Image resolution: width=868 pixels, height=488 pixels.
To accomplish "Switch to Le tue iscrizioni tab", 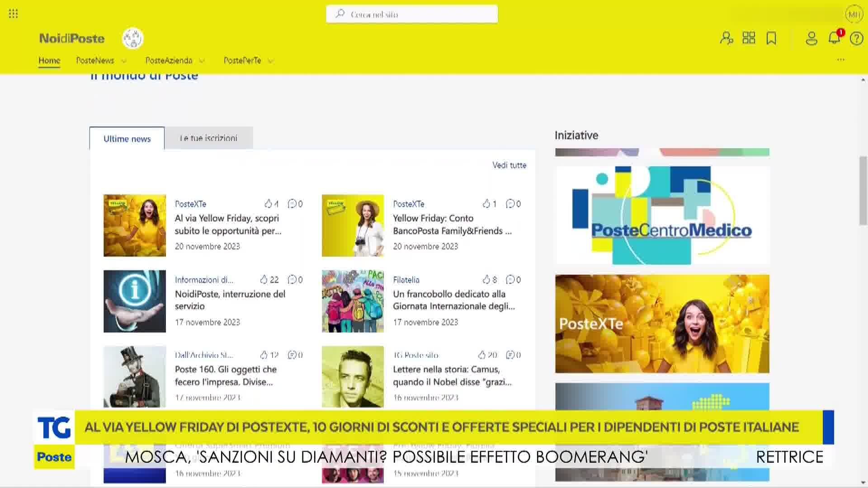I will (x=208, y=138).
